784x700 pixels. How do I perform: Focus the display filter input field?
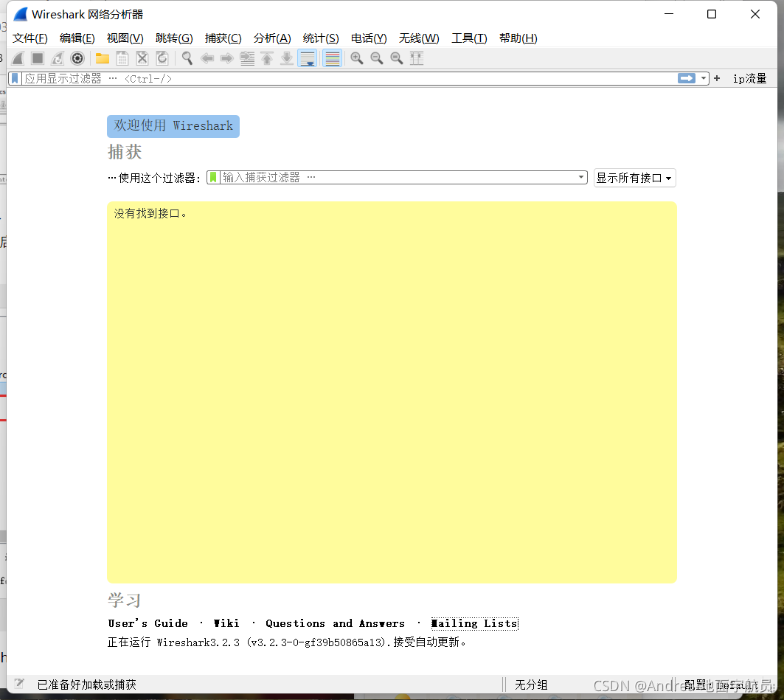(x=350, y=78)
